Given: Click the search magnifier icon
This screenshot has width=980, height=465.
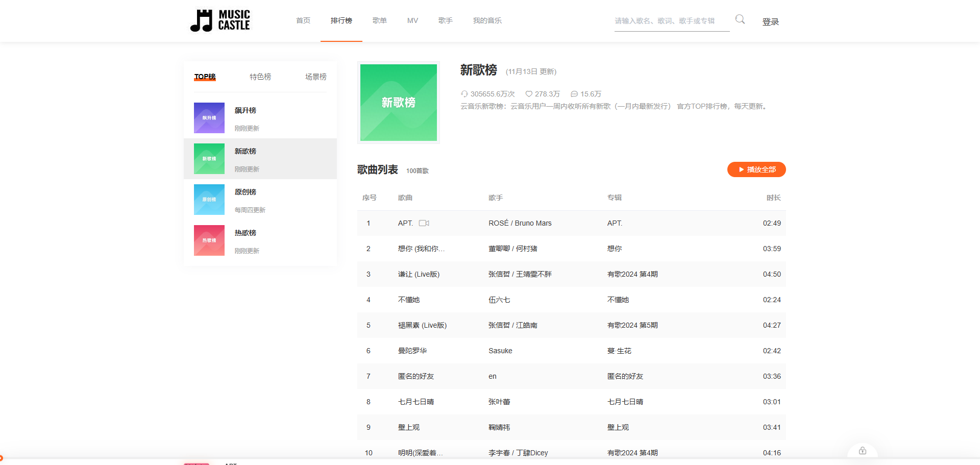Looking at the screenshot, I should click(x=740, y=19).
